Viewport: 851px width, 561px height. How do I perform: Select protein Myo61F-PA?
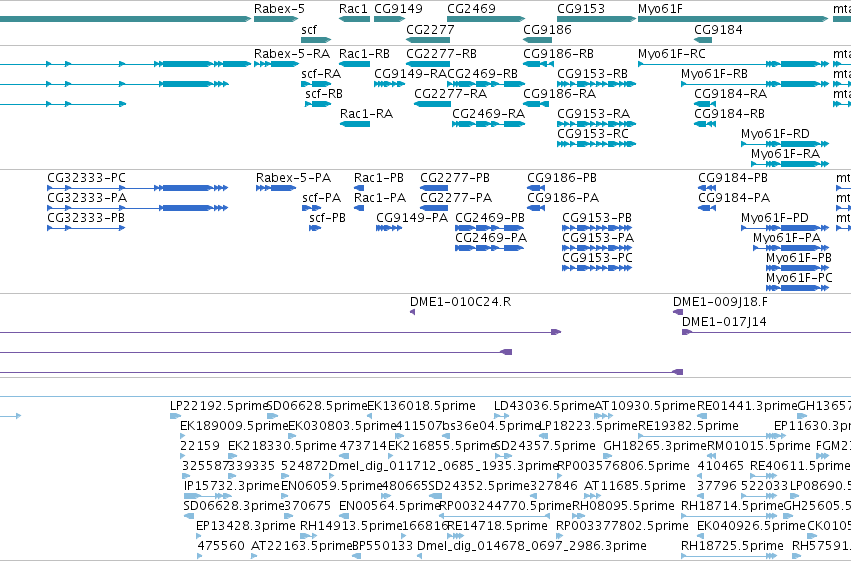[x=787, y=238]
